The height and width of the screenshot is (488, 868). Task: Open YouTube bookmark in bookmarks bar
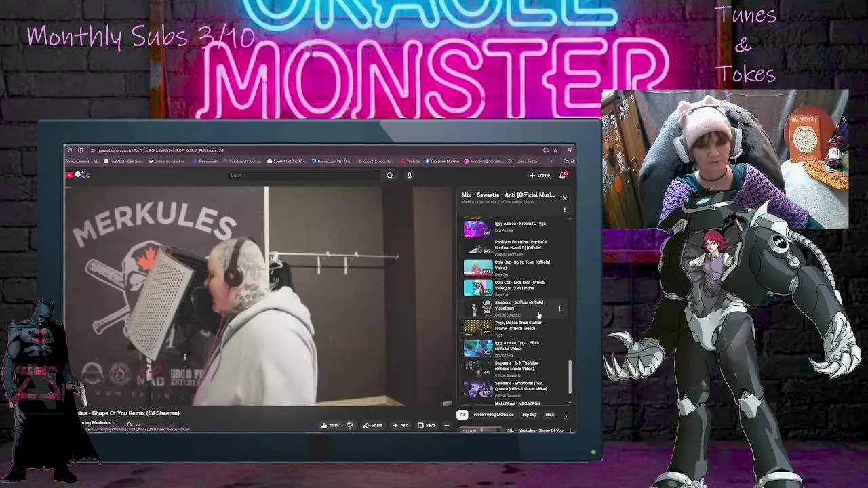[x=410, y=161]
